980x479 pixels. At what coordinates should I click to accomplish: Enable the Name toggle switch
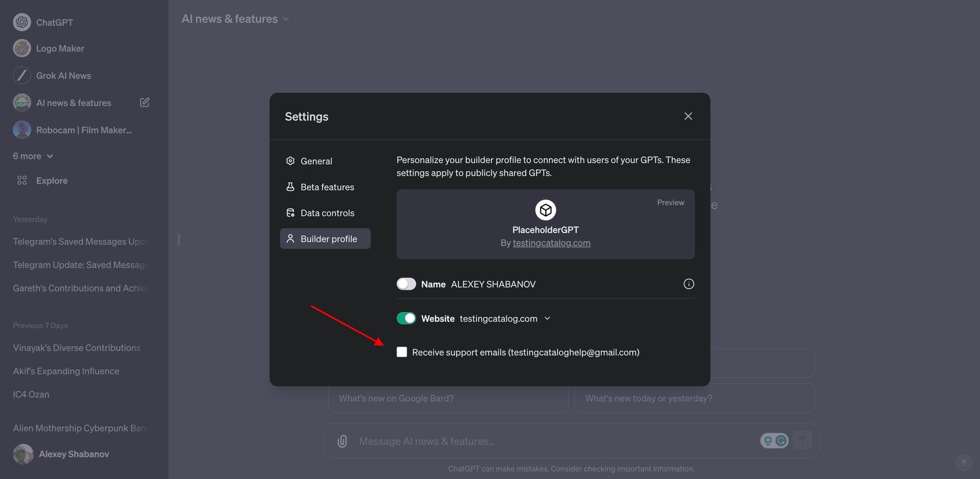(406, 284)
